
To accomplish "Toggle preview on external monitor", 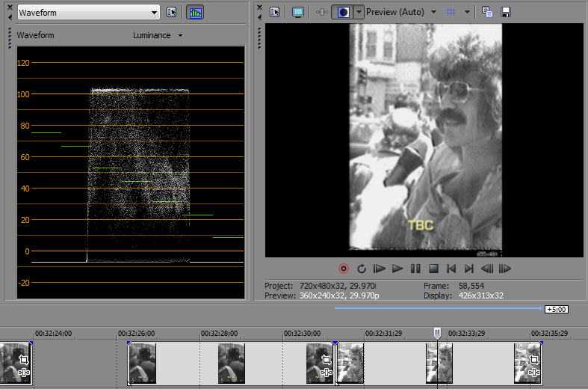I will [x=298, y=12].
